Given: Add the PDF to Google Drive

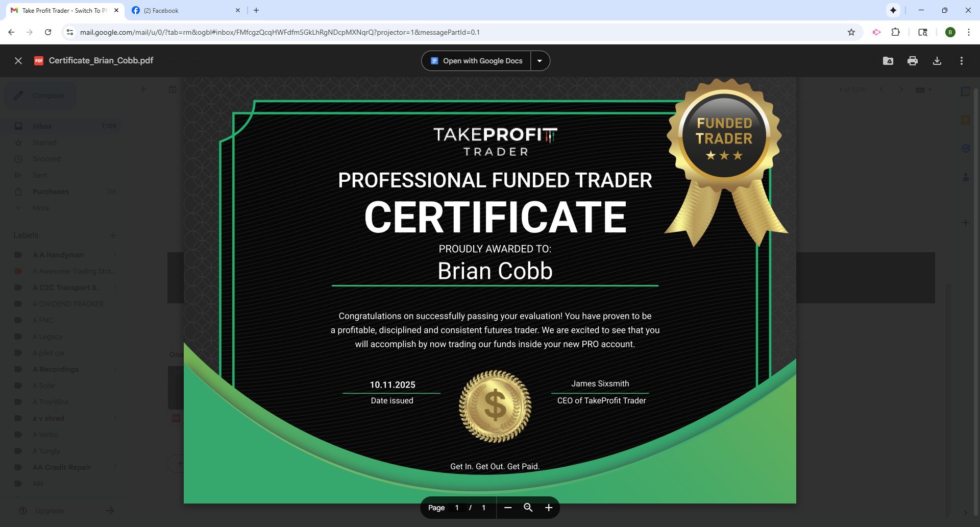Looking at the screenshot, I should (x=888, y=61).
